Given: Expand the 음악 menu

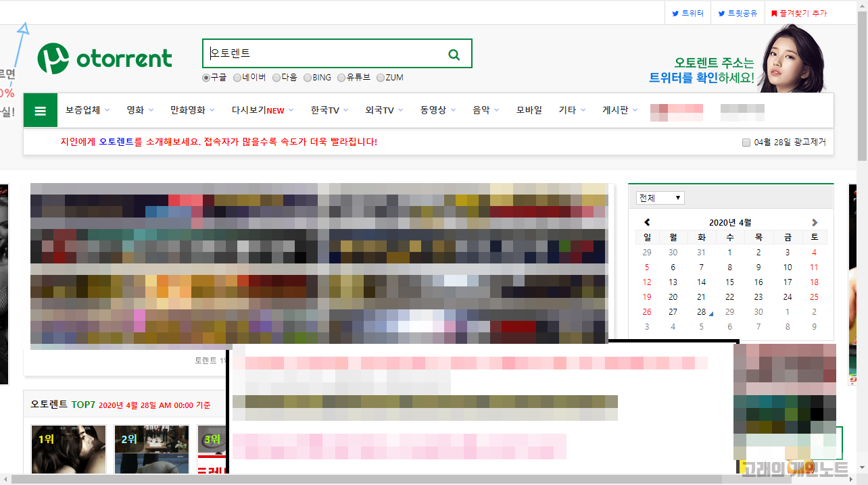Looking at the screenshot, I should (485, 110).
